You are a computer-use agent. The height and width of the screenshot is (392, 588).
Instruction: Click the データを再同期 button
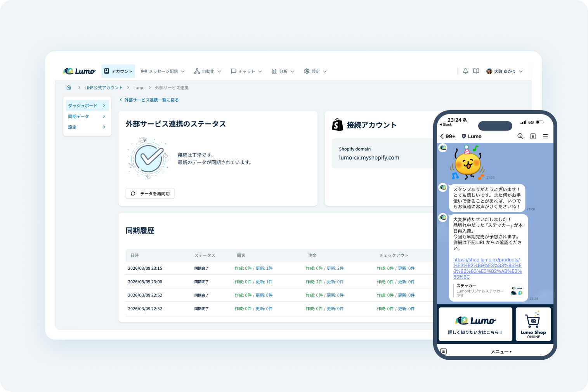pos(150,193)
